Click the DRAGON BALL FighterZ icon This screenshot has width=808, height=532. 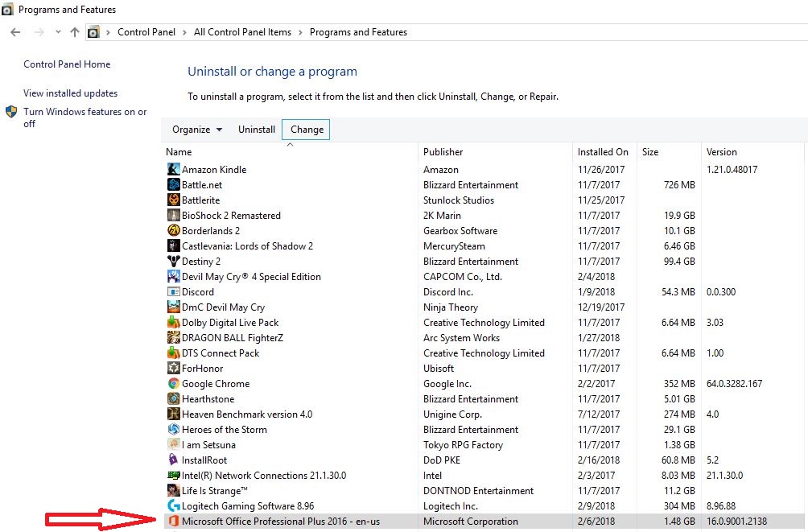click(174, 338)
